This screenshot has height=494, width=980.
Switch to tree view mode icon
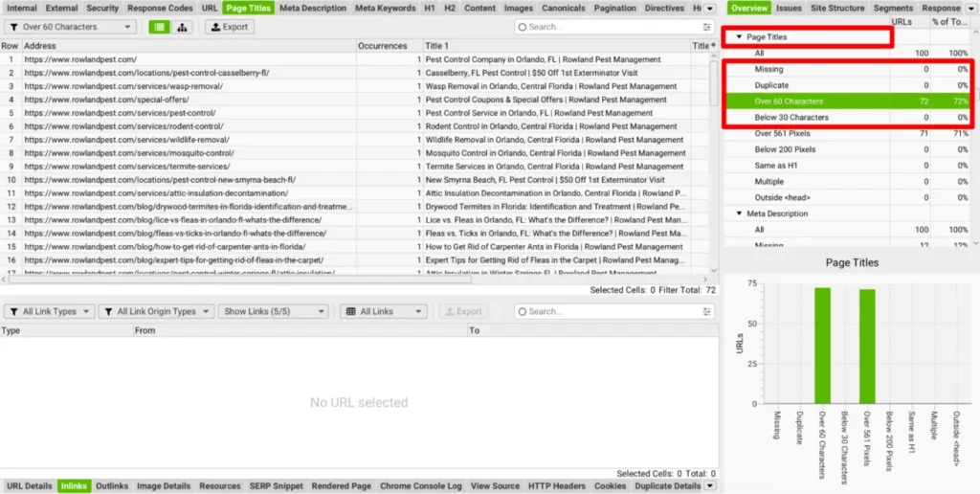[183, 27]
